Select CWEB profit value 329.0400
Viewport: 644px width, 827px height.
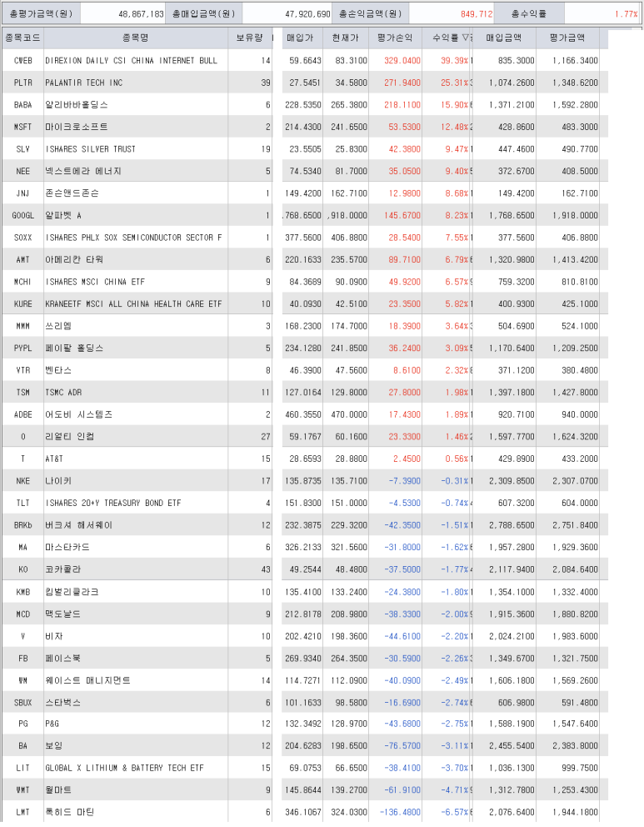[402, 61]
